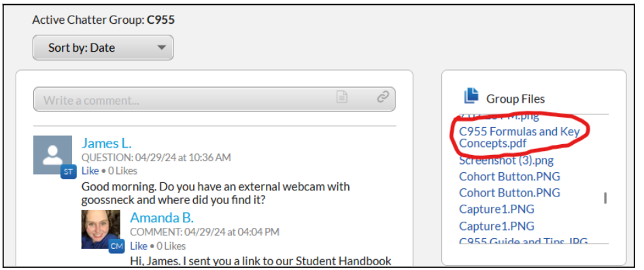The width and height of the screenshot is (644, 270).
Task: Open the C955 Guide and Tips.JPG file
Action: click(x=523, y=240)
